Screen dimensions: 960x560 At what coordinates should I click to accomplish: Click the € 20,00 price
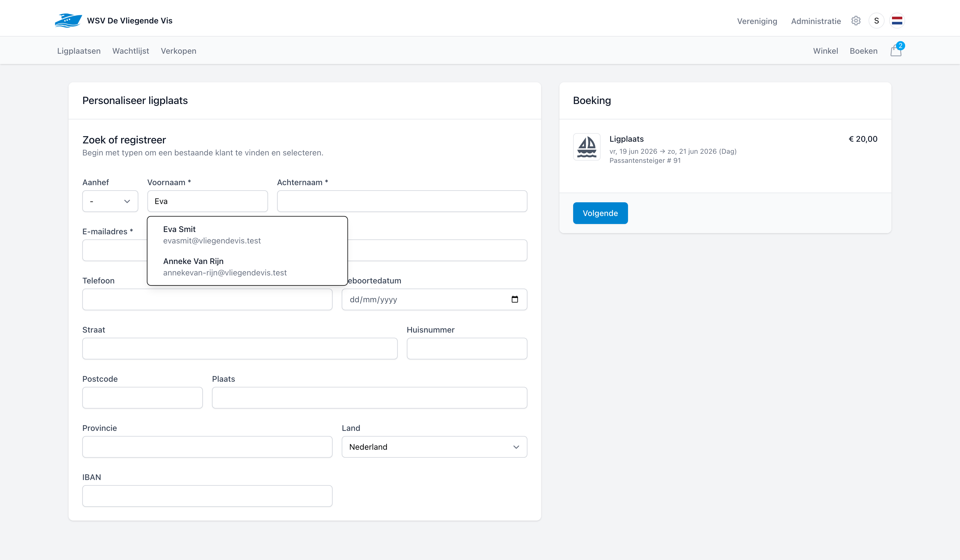point(863,139)
